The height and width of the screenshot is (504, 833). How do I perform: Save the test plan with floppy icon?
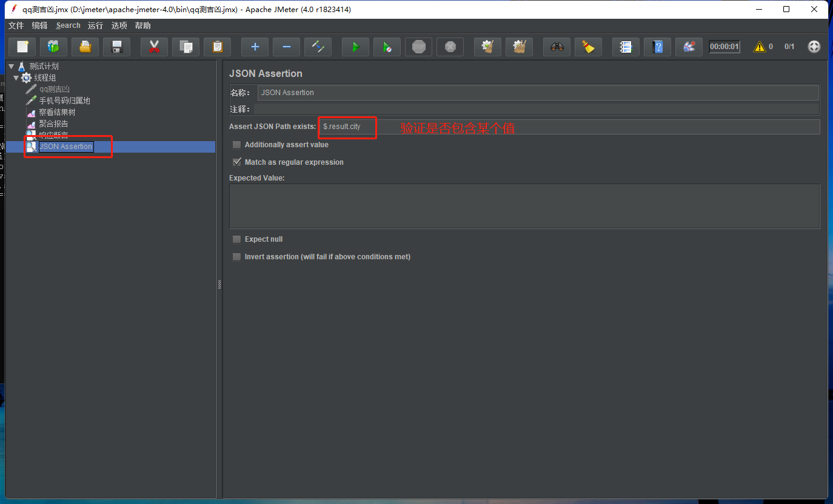coord(117,47)
